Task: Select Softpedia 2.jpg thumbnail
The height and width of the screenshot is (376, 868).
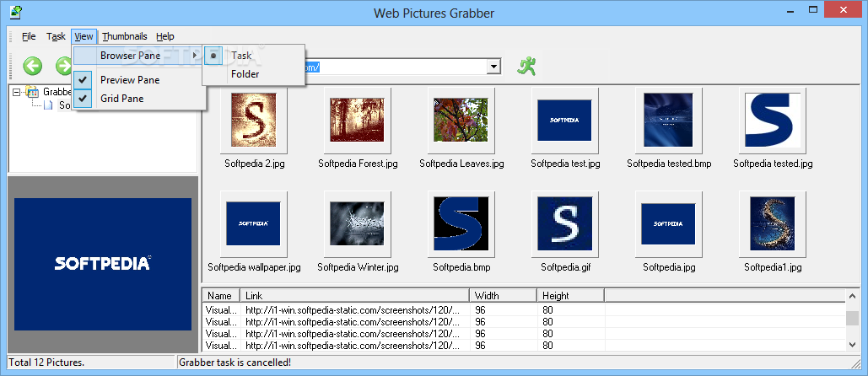Action: 254,120
